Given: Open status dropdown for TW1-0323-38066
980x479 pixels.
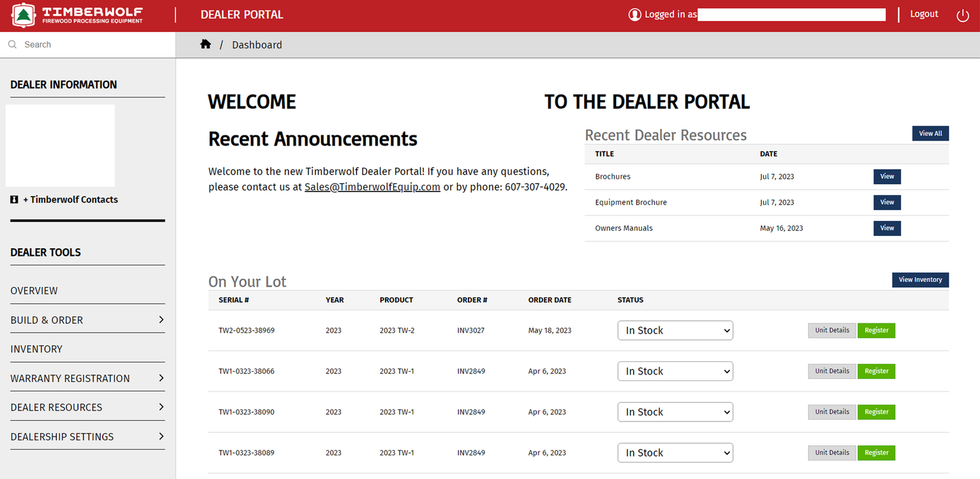Looking at the screenshot, I should click(x=676, y=371).
